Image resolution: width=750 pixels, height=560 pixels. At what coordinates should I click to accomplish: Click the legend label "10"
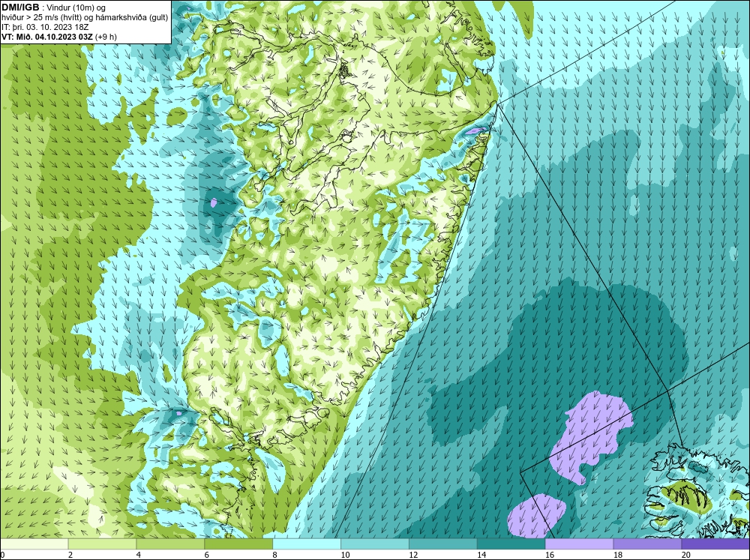tap(345, 555)
